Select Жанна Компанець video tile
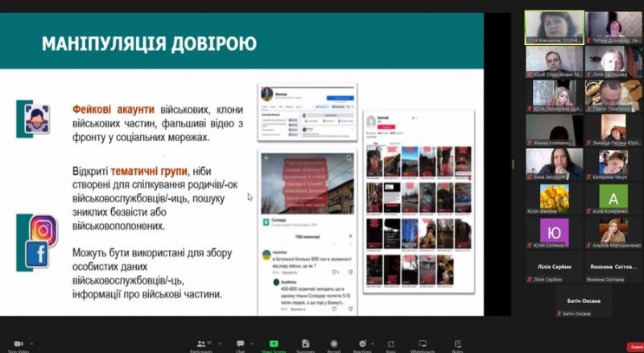 click(x=555, y=131)
